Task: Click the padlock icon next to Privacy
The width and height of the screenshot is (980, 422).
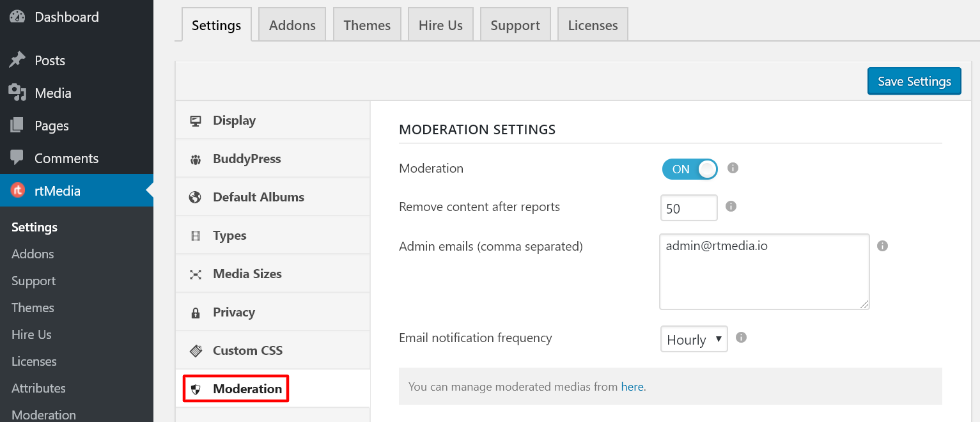Action: (x=195, y=311)
